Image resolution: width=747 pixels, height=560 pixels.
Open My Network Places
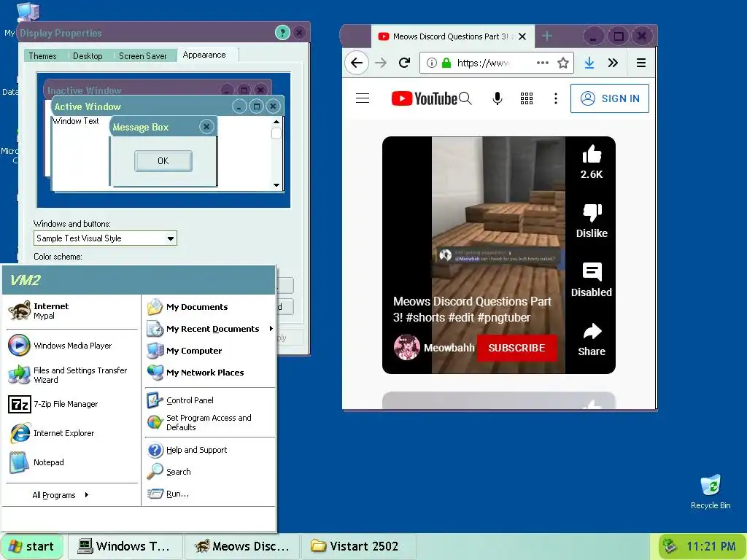click(x=209, y=373)
